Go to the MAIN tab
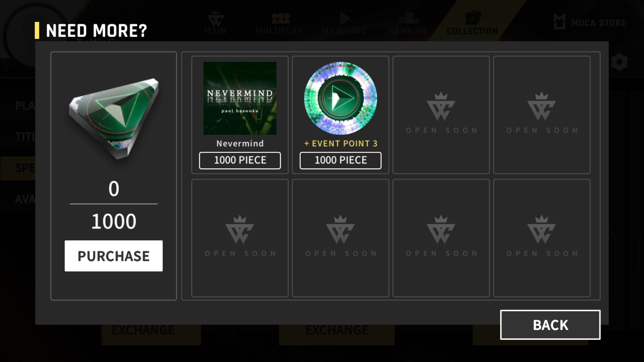Viewport: 644px width, 362px height. [215, 23]
